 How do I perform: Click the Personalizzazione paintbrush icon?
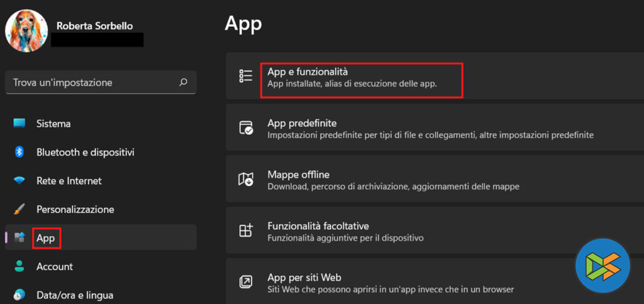[x=19, y=209]
